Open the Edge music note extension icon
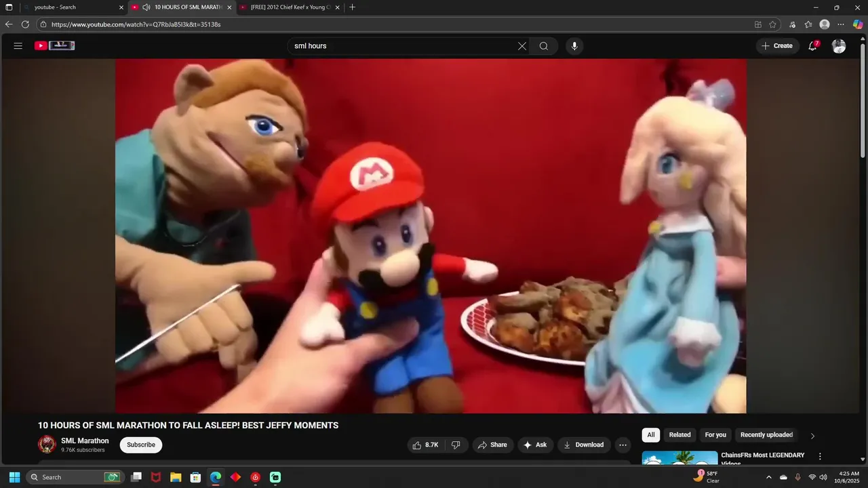Screen dimensions: 868x488 tap(793, 24)
